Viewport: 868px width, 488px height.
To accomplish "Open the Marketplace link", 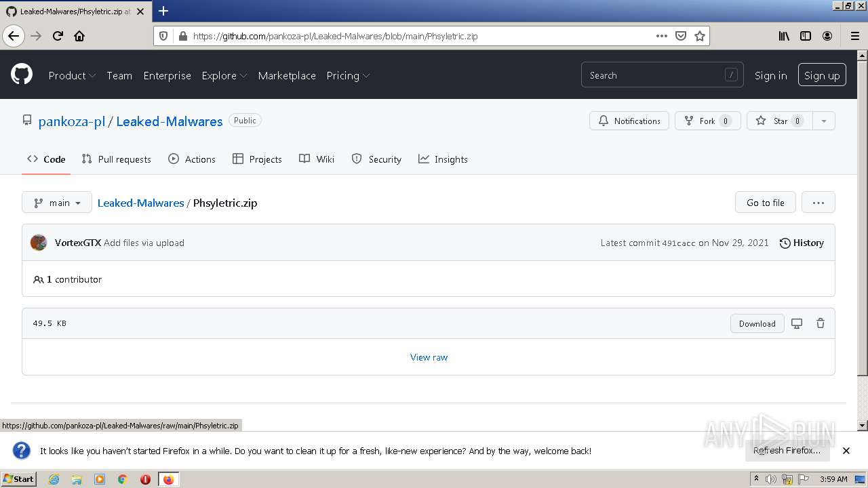I will tap(287, 75).
